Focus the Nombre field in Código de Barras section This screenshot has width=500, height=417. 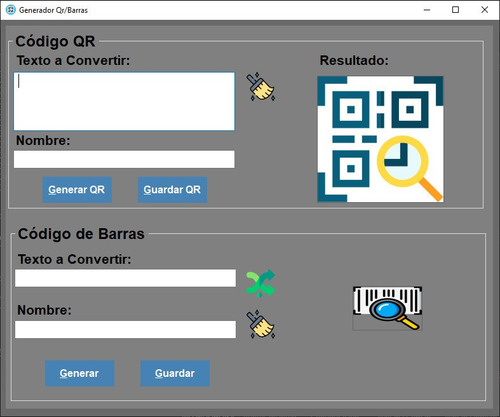pos(125,329)
